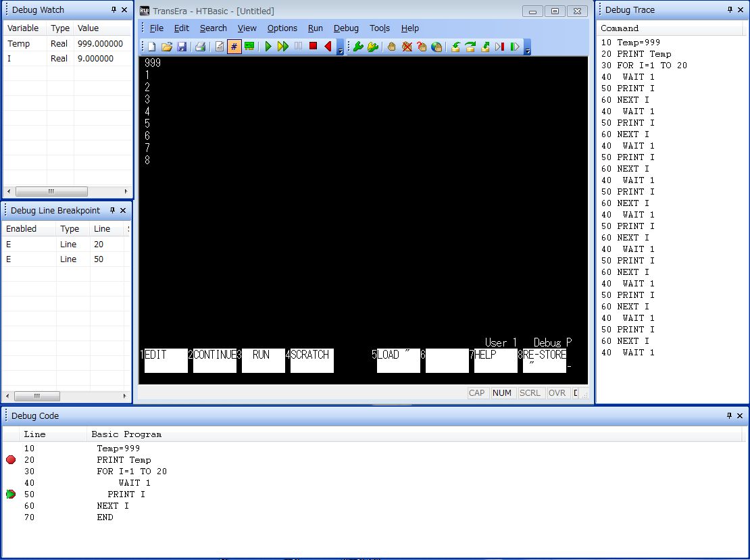
Task: Pause execution with the pause icon
Action: (x=298, y=47)
